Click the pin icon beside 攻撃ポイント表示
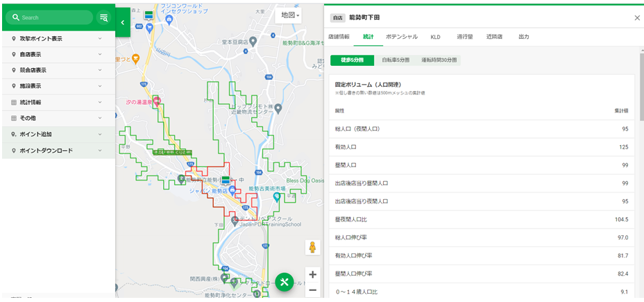This screenshot has height=302, width=644. [14, 39]
